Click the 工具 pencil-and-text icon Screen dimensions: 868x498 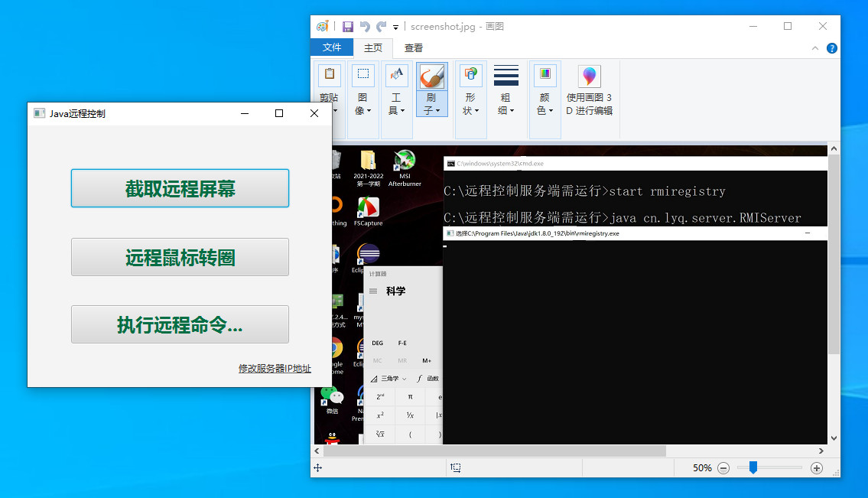click(x=396, y=74)
